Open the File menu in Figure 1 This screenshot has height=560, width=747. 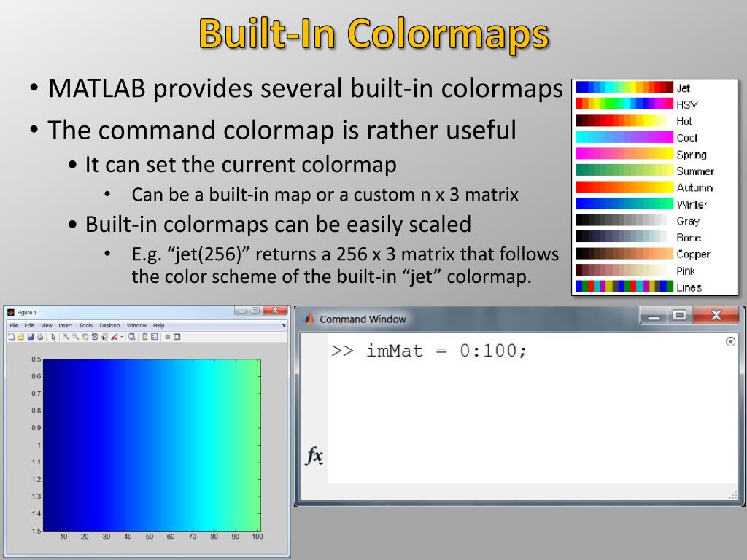pos(14,326)
